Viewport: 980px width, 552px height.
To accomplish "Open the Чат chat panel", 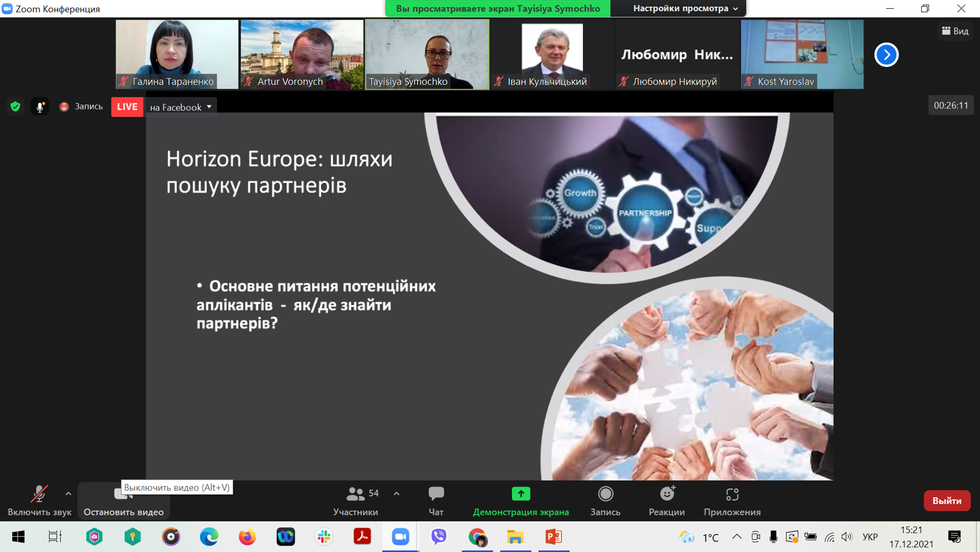I will tap(436, 501).
